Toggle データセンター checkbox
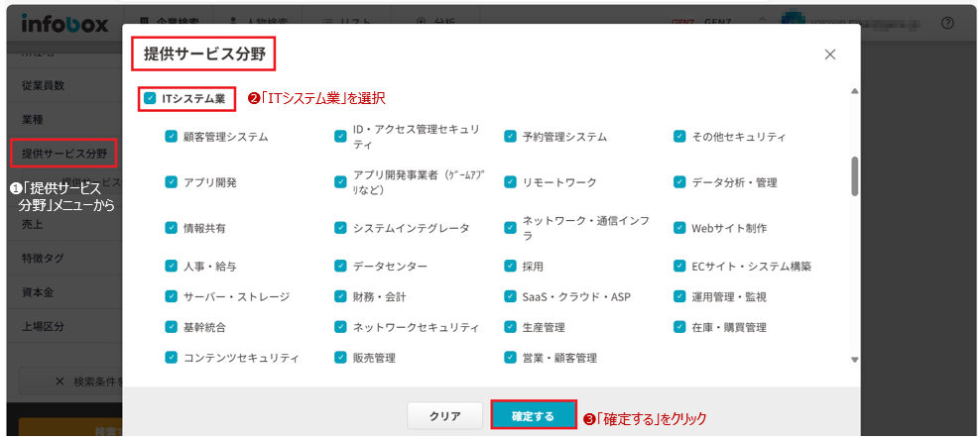Screen dimensions: 980x441 coord(340,267)
